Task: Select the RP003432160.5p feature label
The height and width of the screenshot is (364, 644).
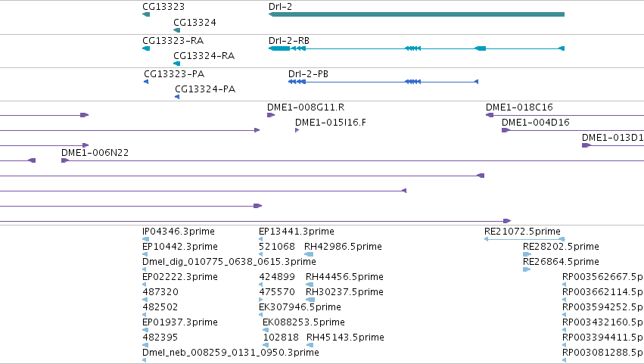Action: [x=602, y=322]
